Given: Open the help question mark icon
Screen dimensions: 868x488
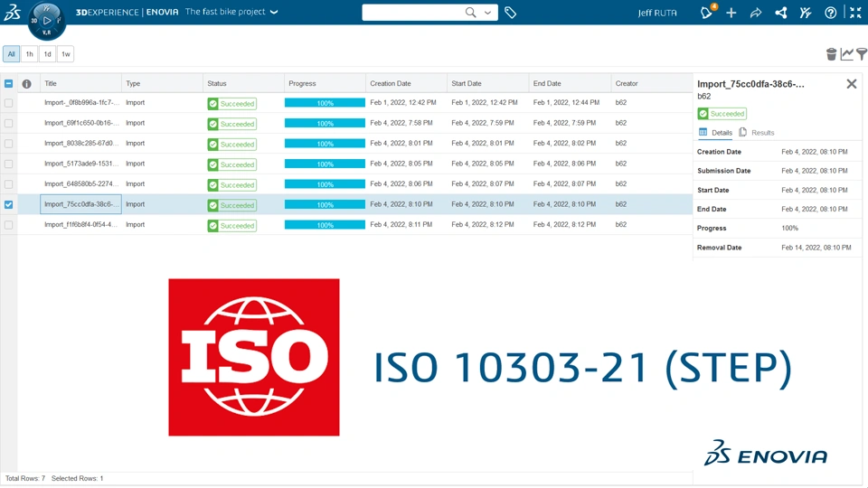Looking at the screenshot, I should tap(830, 12).
